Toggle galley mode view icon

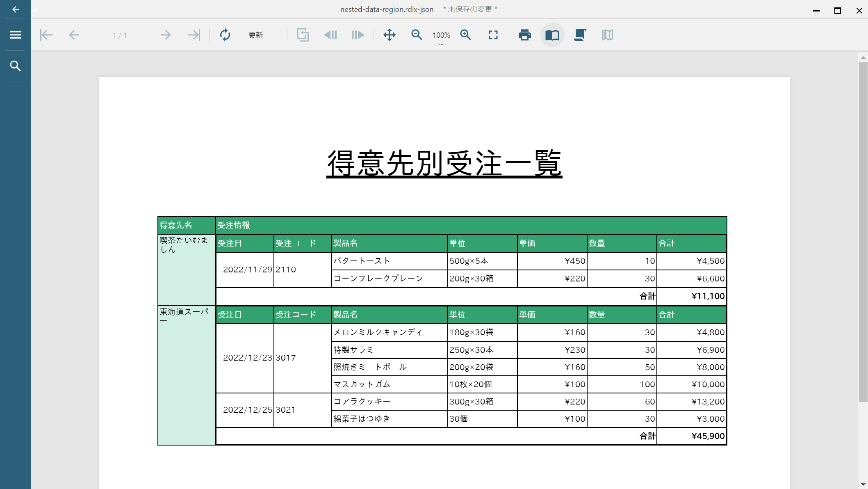(x=608, y=35)
